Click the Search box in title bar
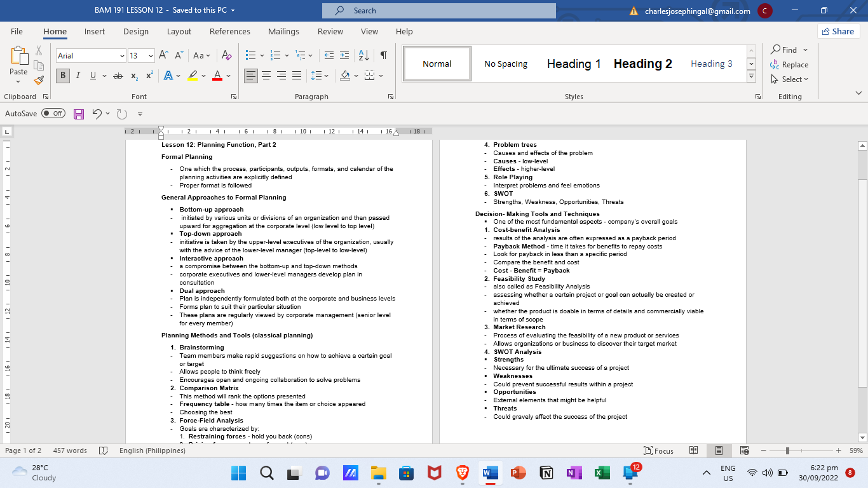This screenshot has height=488, width=868. pyautogui.click(x=439, y=11)
